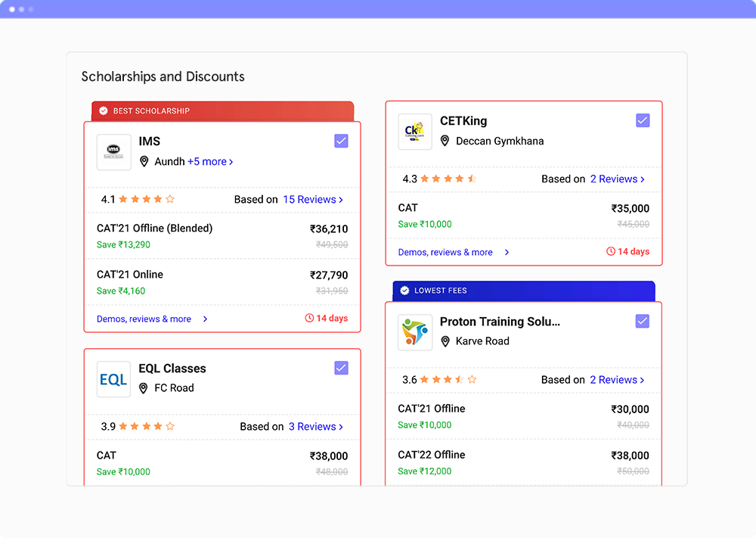Image resolution: width=756 pixels, height=538 pixels.
Task: Select the CAT'22 Offline course from Proton
Action: tap(432, 455)
